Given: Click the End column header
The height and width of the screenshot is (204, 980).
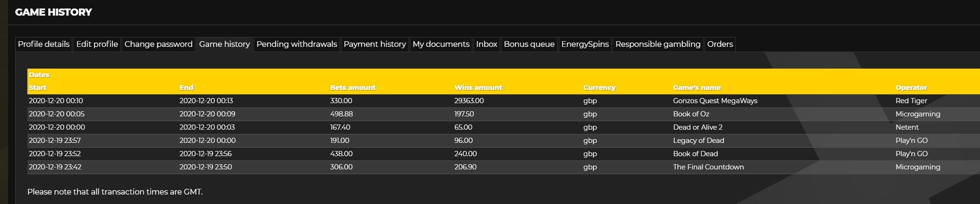Looking at the screenshot, I should (186, 88).
